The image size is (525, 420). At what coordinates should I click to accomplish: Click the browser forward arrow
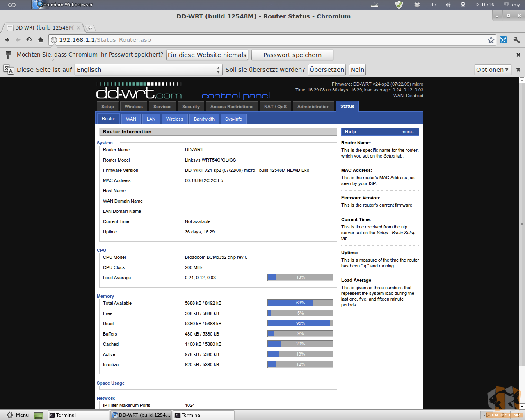(18, 40)
